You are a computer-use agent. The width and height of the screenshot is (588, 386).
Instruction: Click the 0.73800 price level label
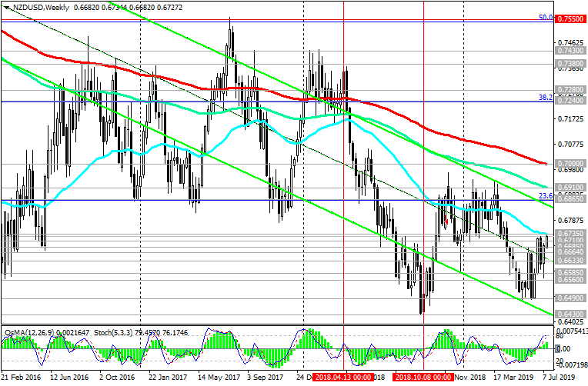571,64
